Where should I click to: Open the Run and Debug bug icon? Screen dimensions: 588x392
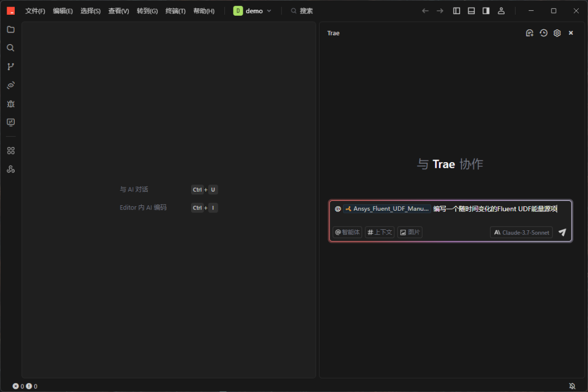[10, 103]
